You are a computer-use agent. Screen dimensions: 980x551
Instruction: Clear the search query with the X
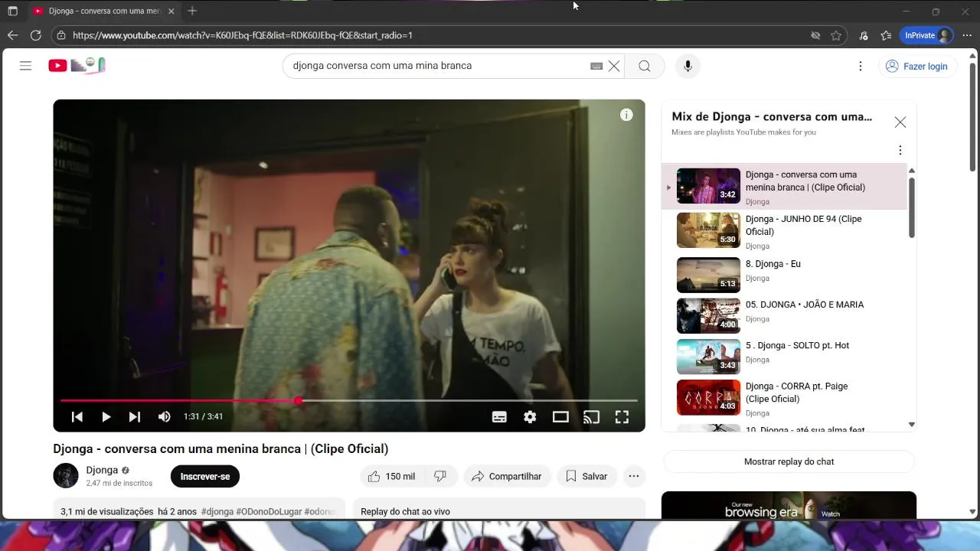(614, 66)
